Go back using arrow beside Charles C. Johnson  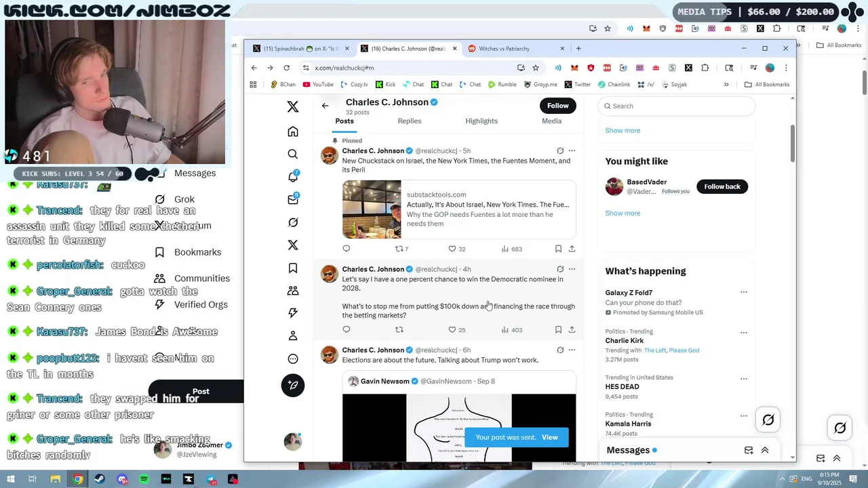(x=325, y=106)
